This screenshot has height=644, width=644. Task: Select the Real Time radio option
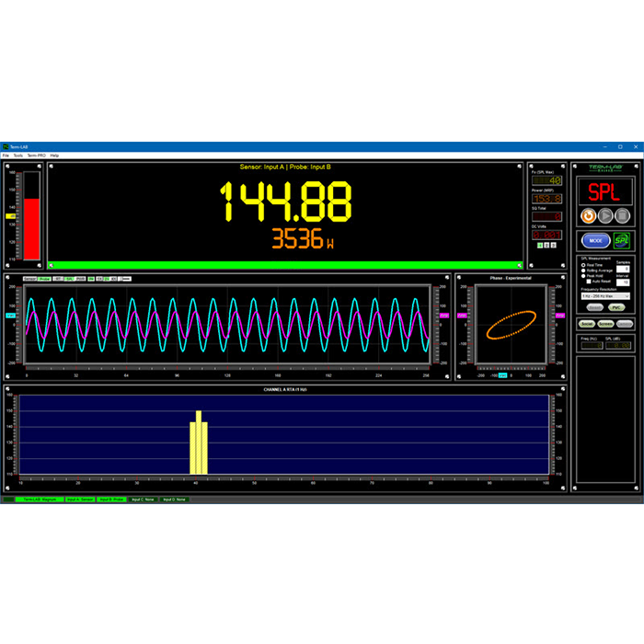click(x=583, y=264)
